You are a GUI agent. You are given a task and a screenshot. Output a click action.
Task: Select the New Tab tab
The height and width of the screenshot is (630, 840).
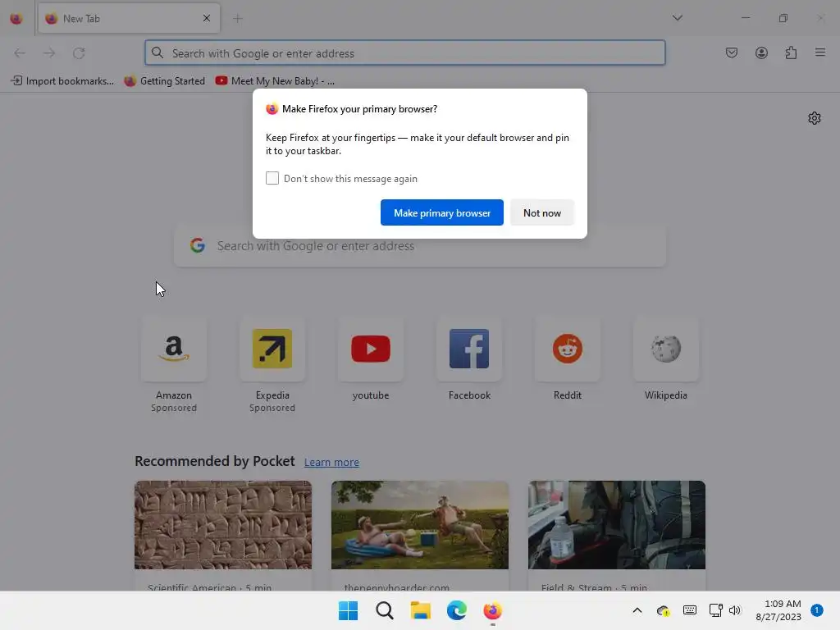point(129,19)
